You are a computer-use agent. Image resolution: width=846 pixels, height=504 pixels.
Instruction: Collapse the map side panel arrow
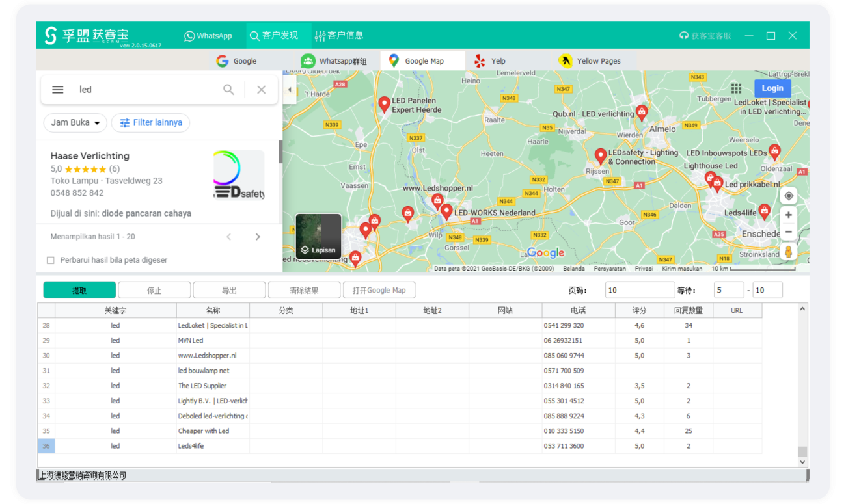point(290,90)
